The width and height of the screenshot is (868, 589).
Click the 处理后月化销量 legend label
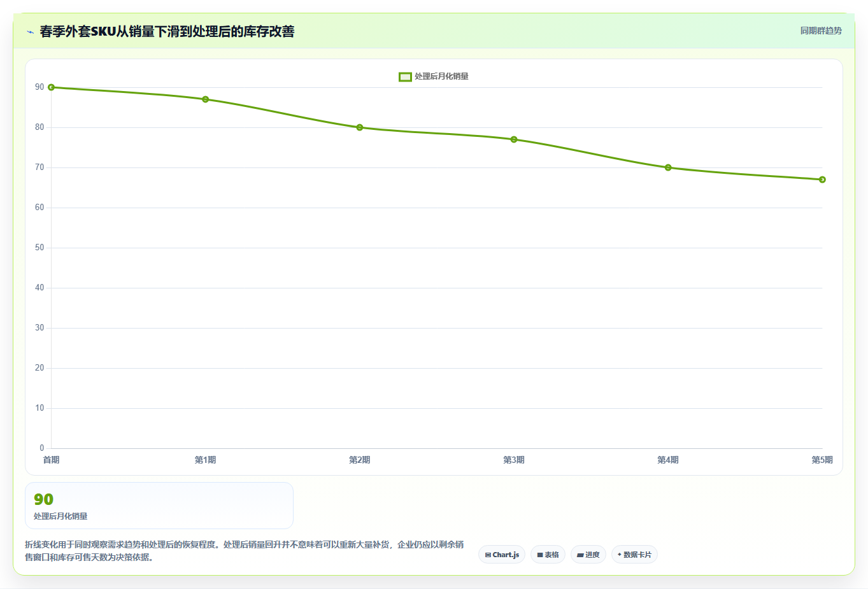click(x=441, y=76)
